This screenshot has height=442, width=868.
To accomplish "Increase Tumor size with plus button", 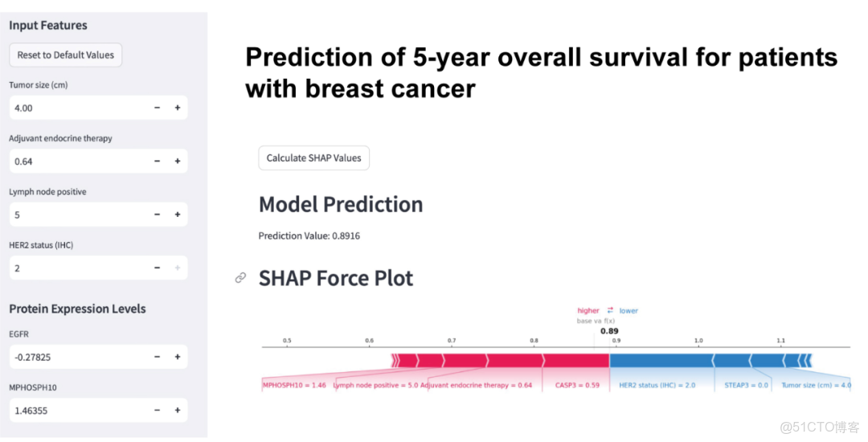I will 178,108.
